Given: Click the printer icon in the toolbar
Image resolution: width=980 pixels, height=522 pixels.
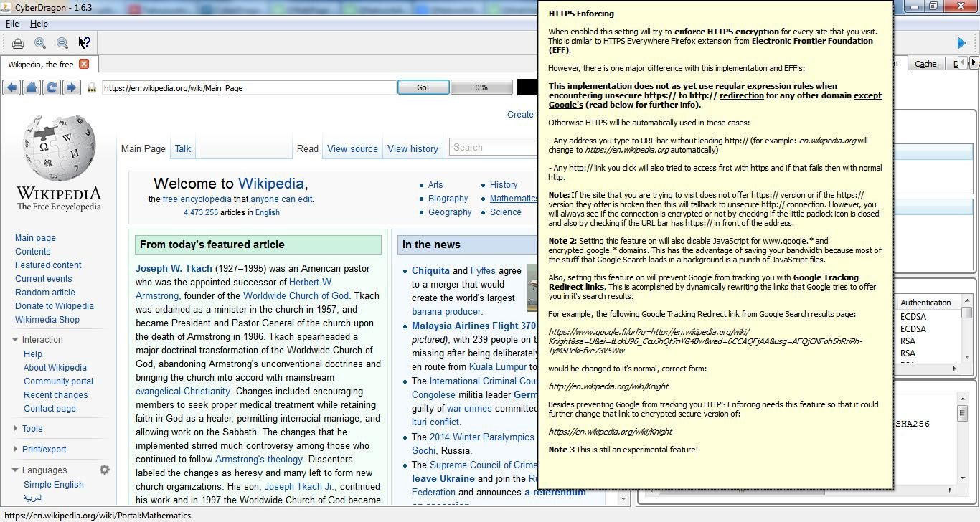Looking at the screenshot, I should tap(18, 43).
